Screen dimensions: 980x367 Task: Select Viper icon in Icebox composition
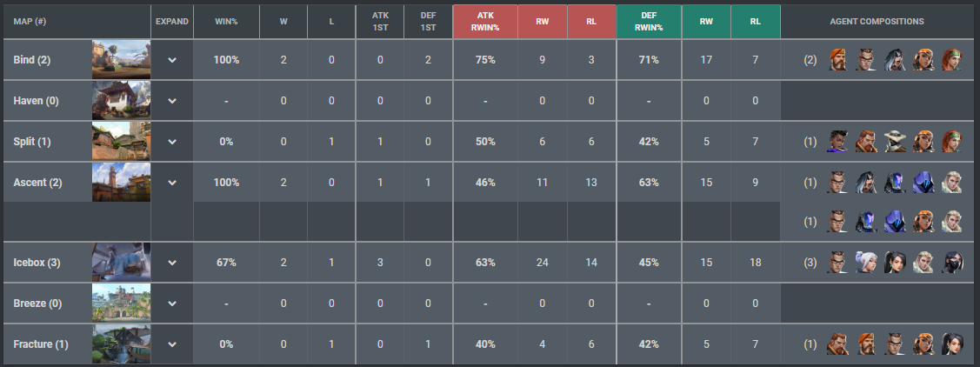point(952,262)
